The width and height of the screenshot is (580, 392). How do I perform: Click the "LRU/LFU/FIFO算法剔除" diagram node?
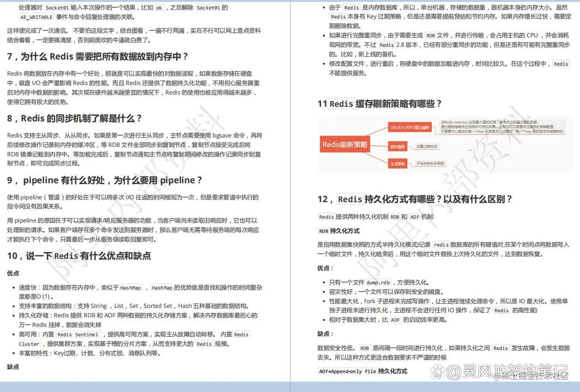[409, 128]
